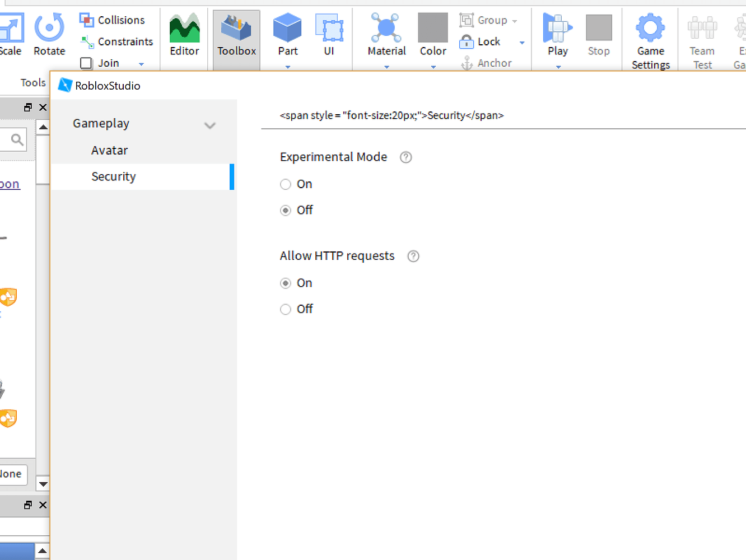Open the Part dropdown options
Viewport: 746px width, 560px height.
(287, 66)
